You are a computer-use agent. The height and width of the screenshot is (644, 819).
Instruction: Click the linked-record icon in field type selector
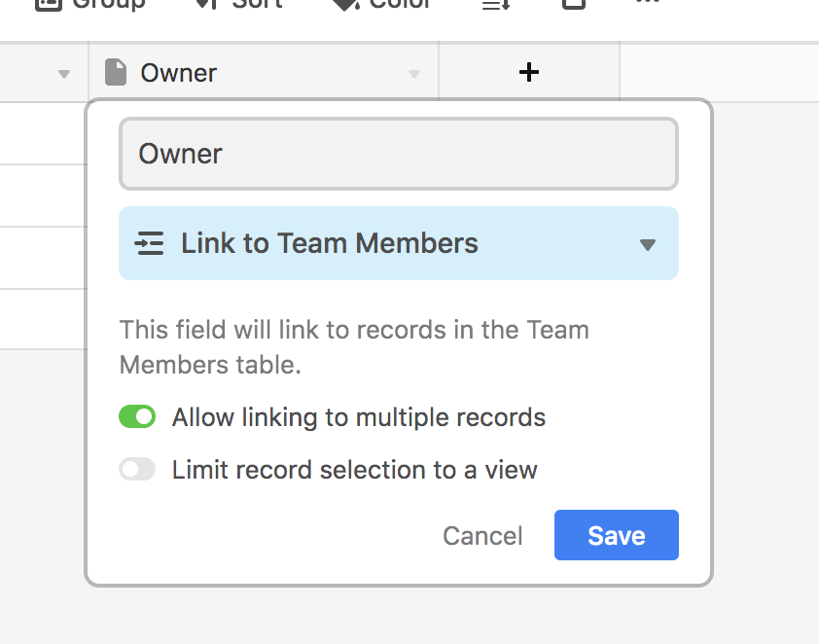150,243
